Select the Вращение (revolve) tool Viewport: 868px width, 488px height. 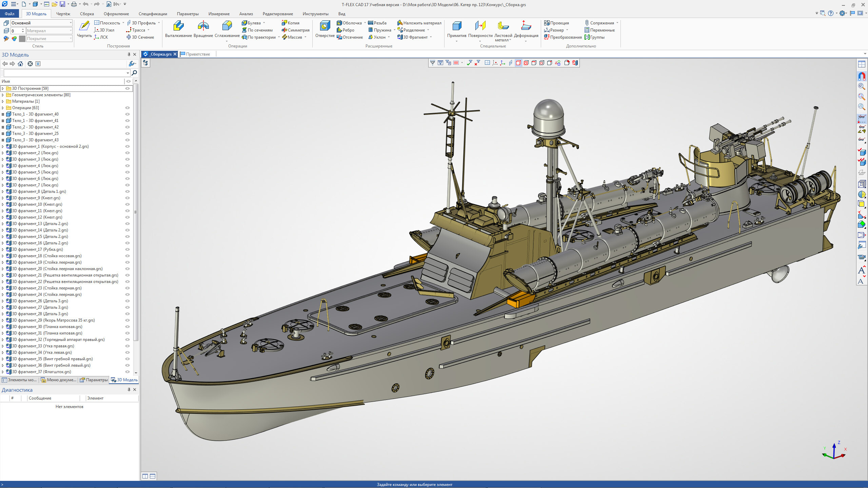click(203, 29)
